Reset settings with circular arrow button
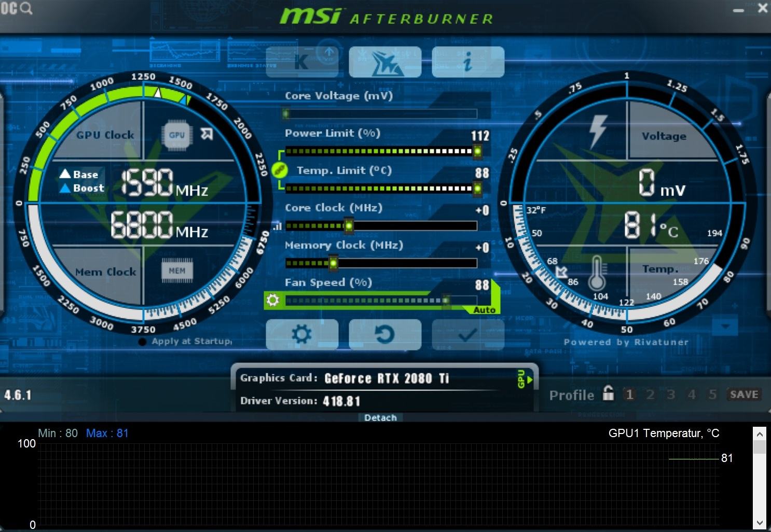This screenshot has height=532, width=771. pyautogui.click(x=385, y=334)
